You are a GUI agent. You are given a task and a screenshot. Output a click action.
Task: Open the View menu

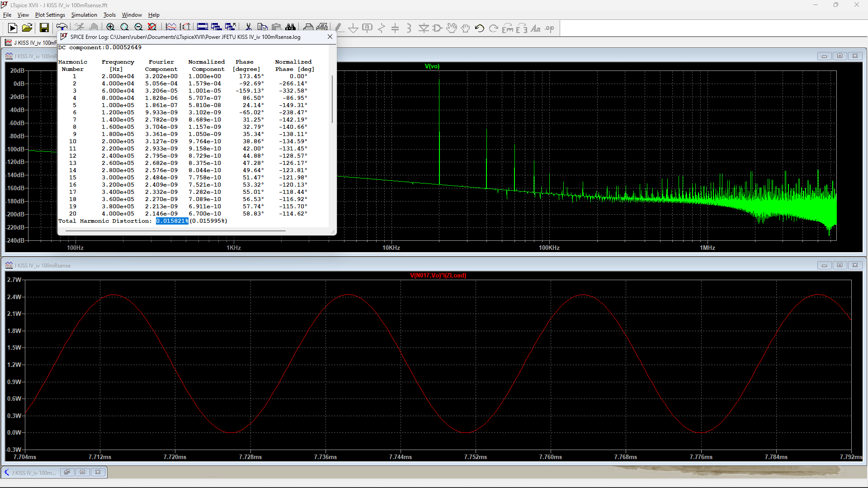tap(23, 15)
